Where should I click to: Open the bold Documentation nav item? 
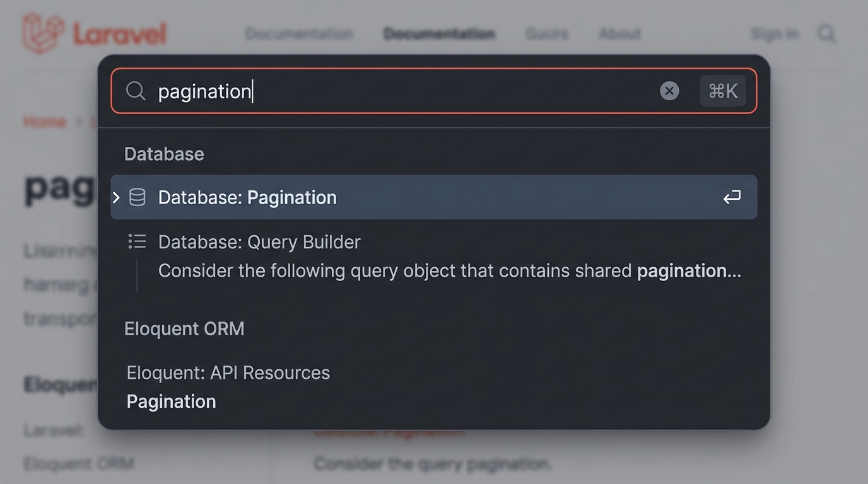(x=439, y=33)
